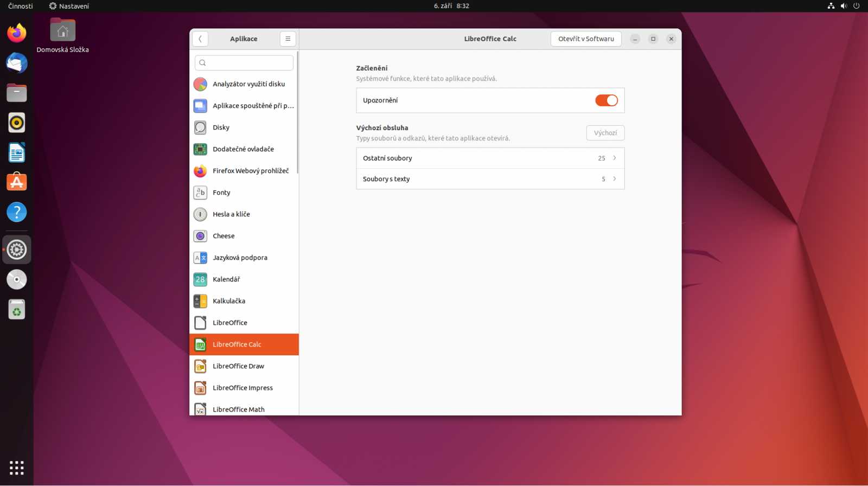868x486 pixels.
Task: Click the 'Dodatečné ovladače' label
Action: [x=243, y=149]
